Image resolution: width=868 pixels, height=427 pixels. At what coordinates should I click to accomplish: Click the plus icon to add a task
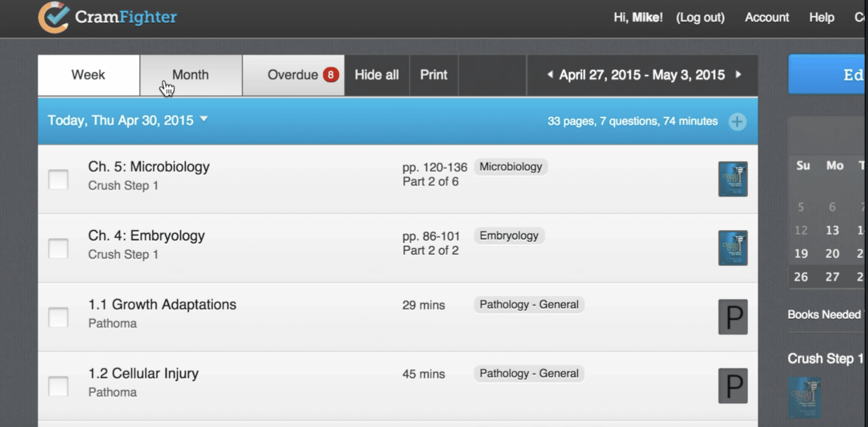point(737,122)
